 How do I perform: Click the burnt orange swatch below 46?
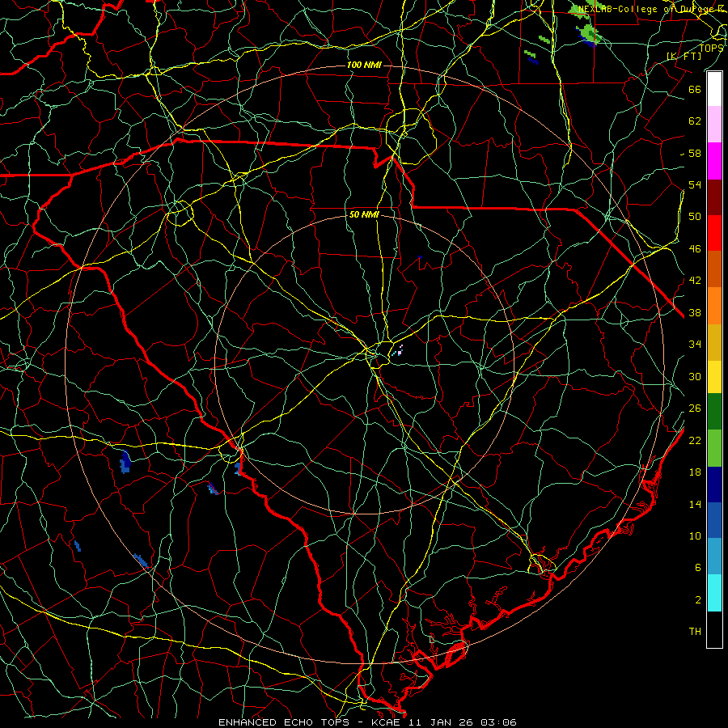(x=714, y=269)
